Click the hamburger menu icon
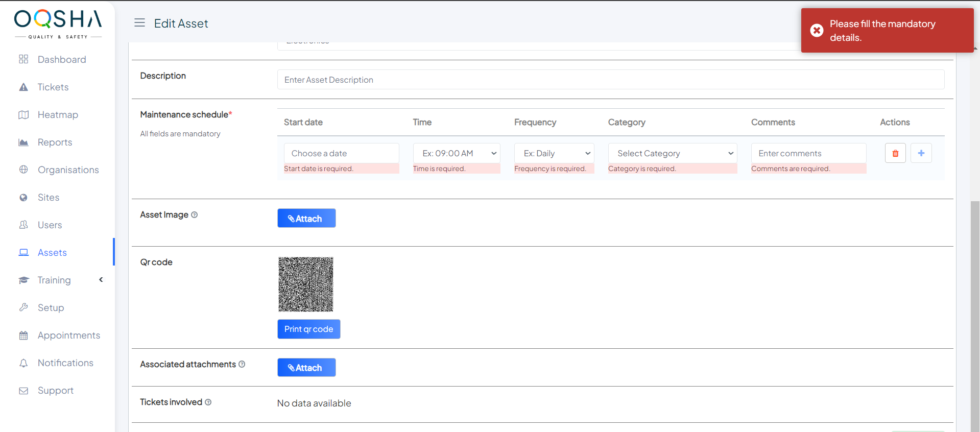 tap(139, 23)
